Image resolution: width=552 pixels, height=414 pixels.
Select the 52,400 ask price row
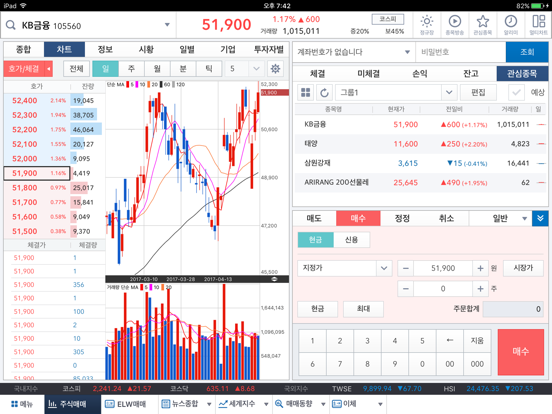(x=55, y=101)
